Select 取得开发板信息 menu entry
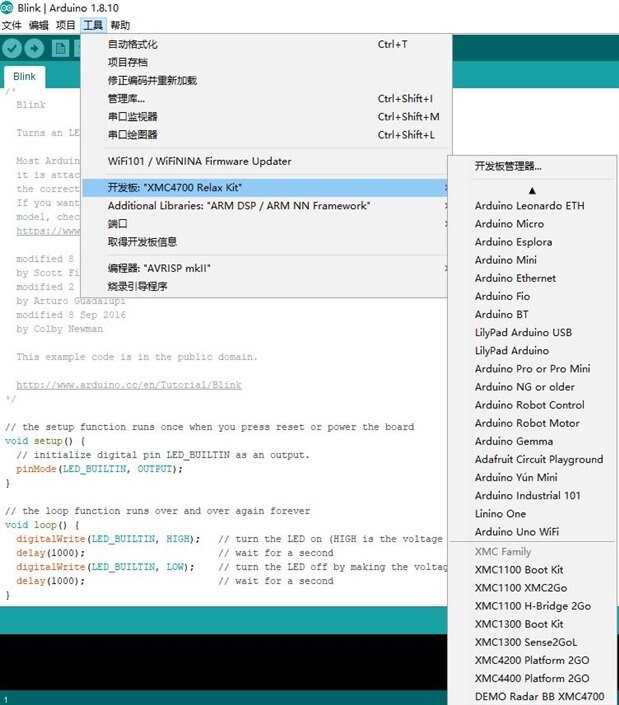This screenshot has width=619, height=705. coord(265,242)
